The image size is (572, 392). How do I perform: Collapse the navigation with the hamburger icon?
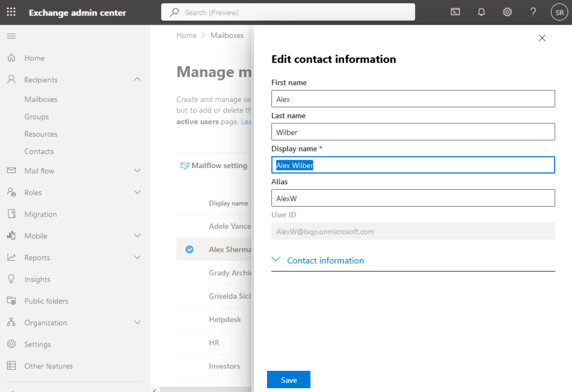pyautogui.click(x=11, y=35)
